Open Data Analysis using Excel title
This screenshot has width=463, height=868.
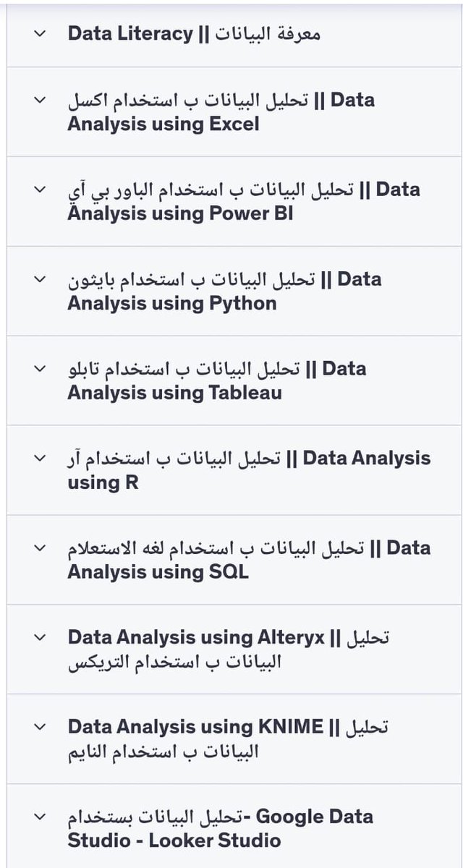coord(221,111)
